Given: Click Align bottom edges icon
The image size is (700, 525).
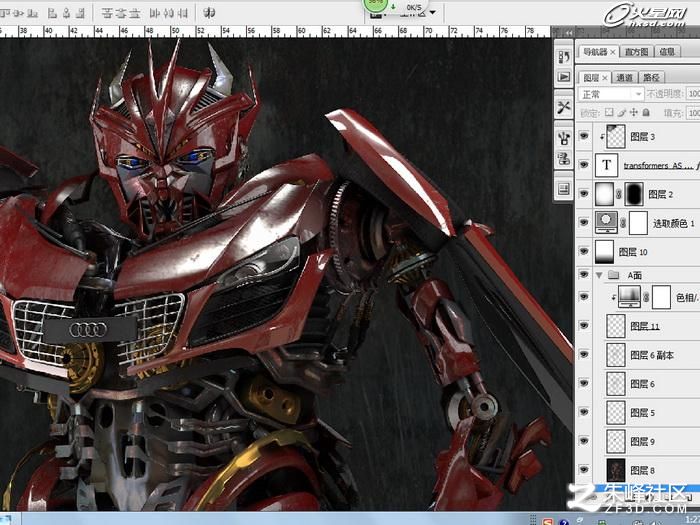Looking at the screenshot, I should click(32, 13).
